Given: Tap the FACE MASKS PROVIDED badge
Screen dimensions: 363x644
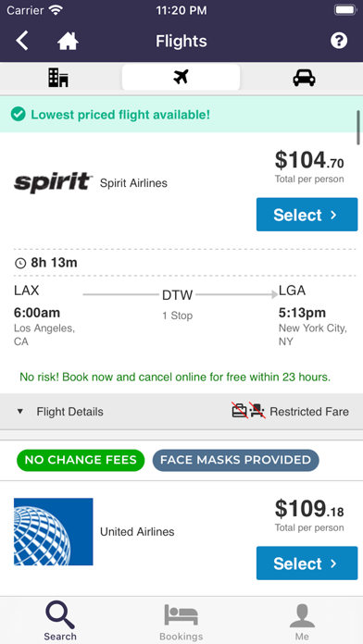Looking at the screenshot, I should [235, 460].
